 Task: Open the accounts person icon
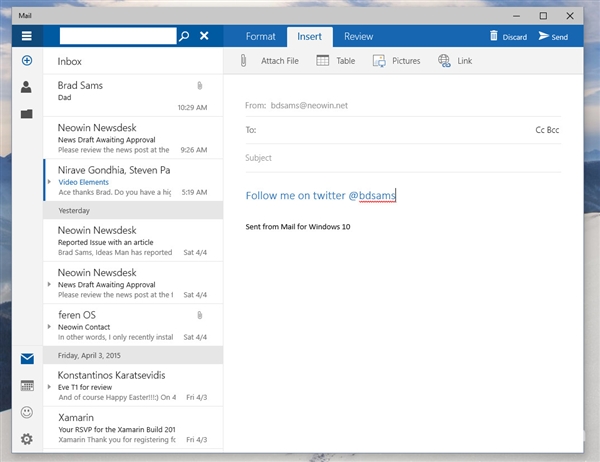26,87
